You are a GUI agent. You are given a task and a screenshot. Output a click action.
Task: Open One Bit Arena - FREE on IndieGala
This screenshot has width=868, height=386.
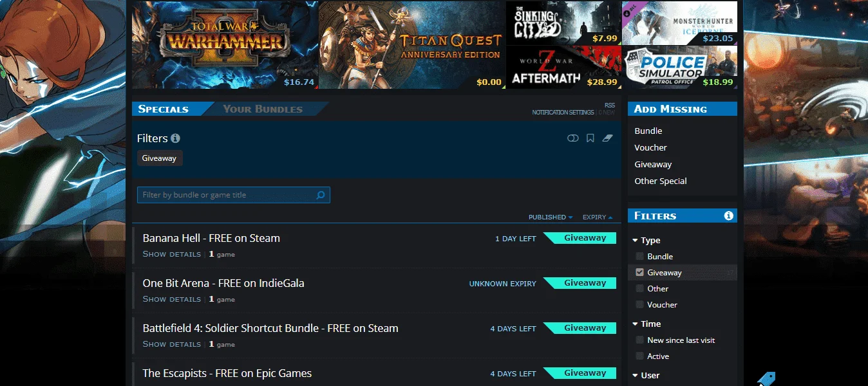click(x=223, y=283)
